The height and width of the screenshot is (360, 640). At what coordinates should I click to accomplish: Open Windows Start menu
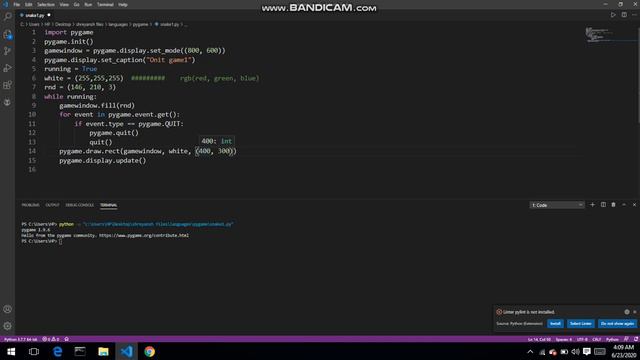[x=11, y=351]
